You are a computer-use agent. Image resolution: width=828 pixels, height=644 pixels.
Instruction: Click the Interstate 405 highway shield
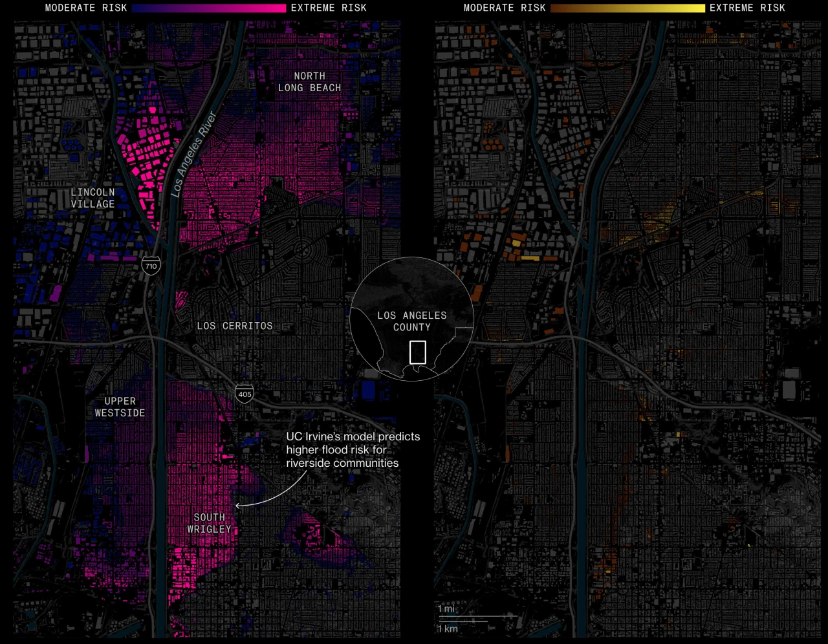245,394
